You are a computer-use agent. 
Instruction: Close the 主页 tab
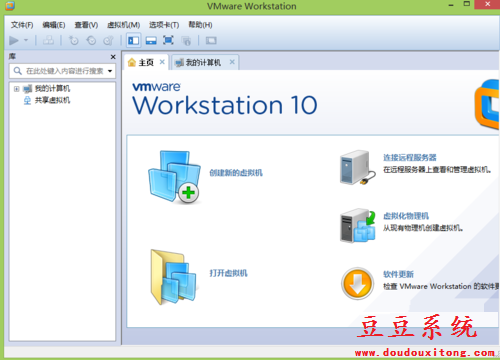(162, 62)
